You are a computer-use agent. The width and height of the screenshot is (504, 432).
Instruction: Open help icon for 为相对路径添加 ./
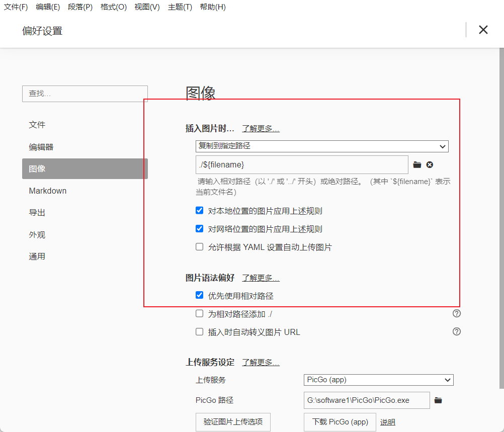(x=456, y=313)
